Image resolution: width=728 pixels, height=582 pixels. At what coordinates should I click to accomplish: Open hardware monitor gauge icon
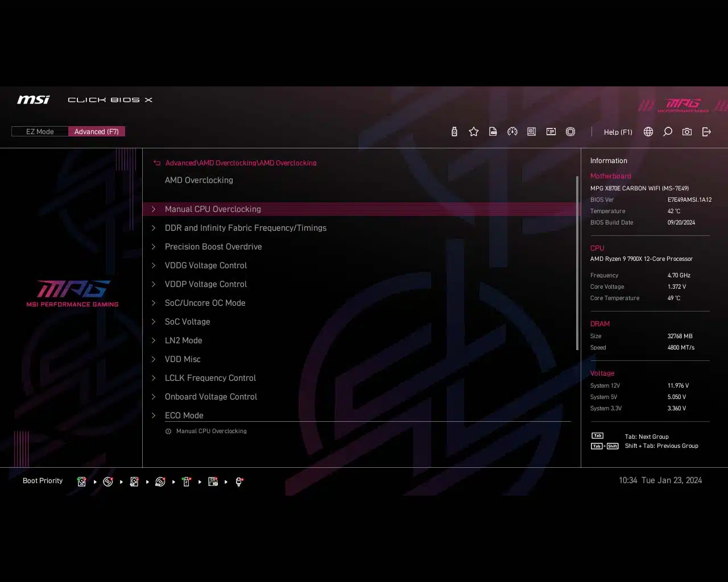[512, 132]
